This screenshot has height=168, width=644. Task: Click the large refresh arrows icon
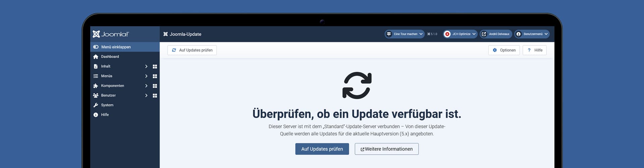357,85
